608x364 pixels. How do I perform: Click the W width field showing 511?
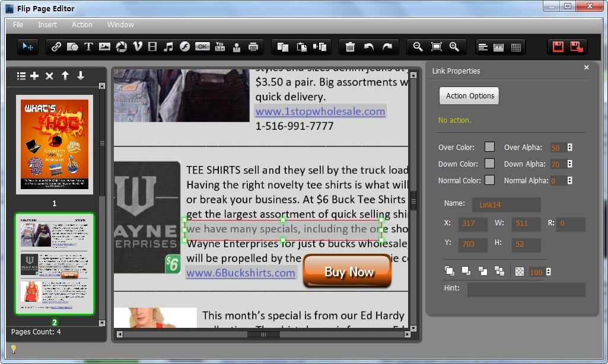tap(526, 223)
